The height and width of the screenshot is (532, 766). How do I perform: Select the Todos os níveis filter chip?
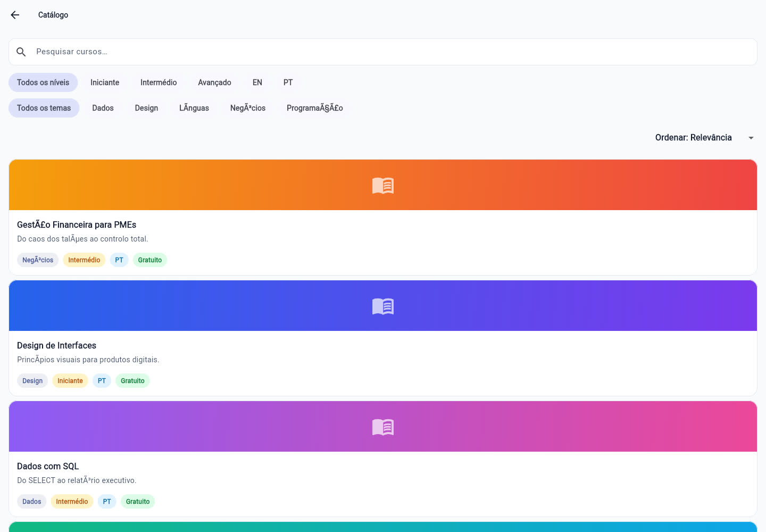coord(43,82)
